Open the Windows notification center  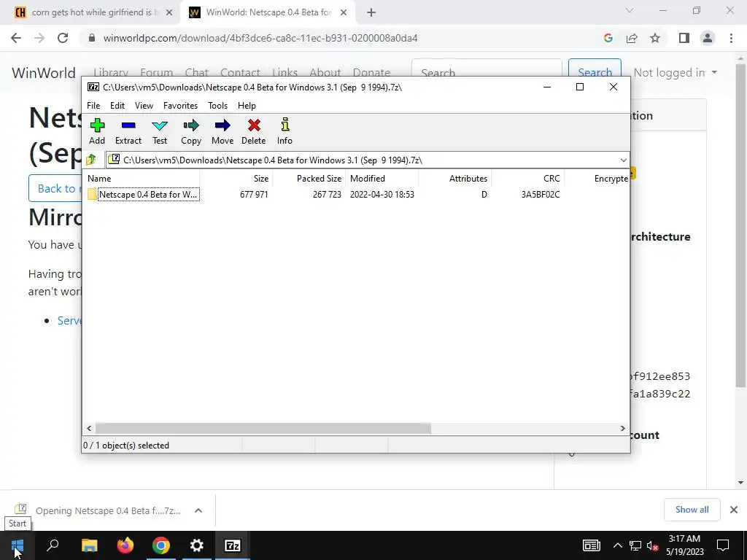tap(723, 545)
